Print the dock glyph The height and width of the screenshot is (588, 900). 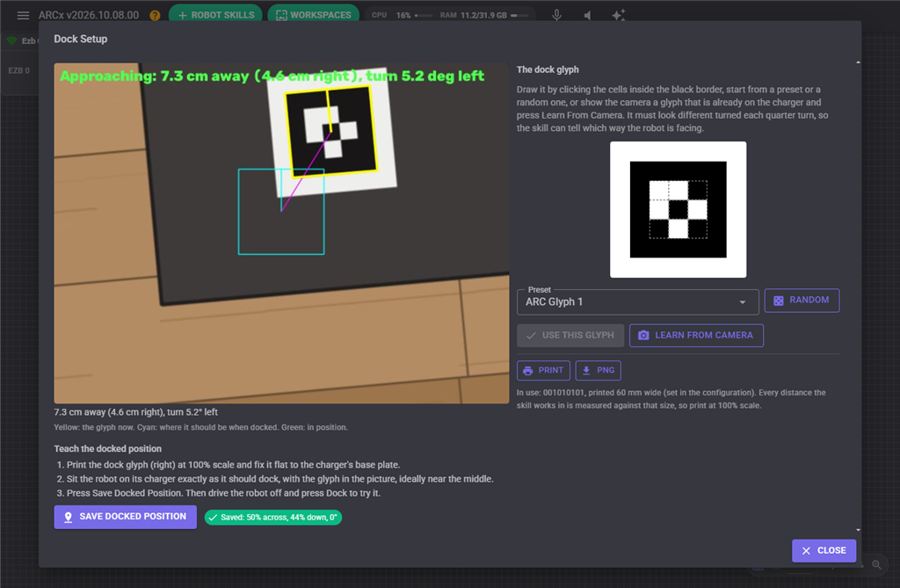tap(543, 370)
